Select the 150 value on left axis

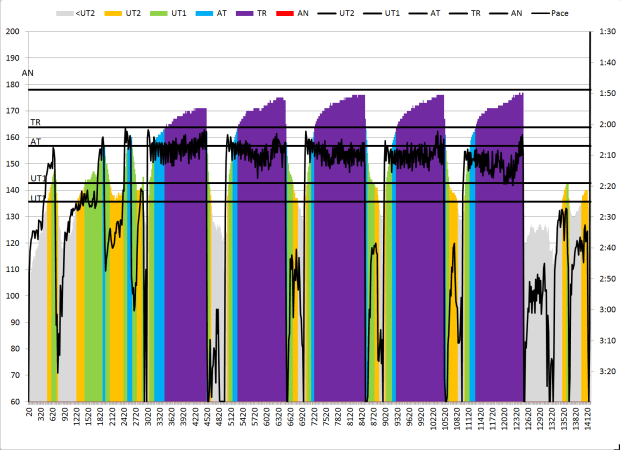pyautogui.click(x=13, y=164)
